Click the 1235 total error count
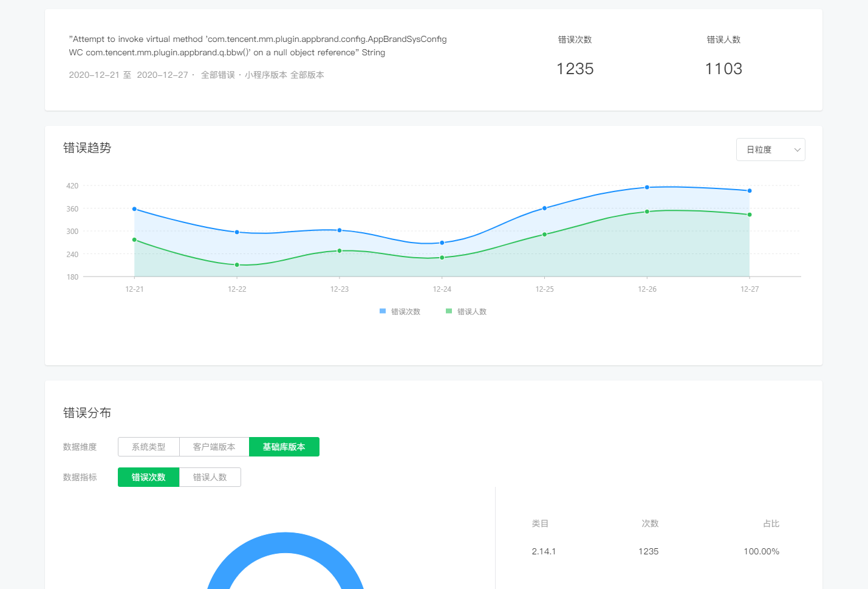The height and width of the screenshot is (589, 868). click(x=575, y=69)
